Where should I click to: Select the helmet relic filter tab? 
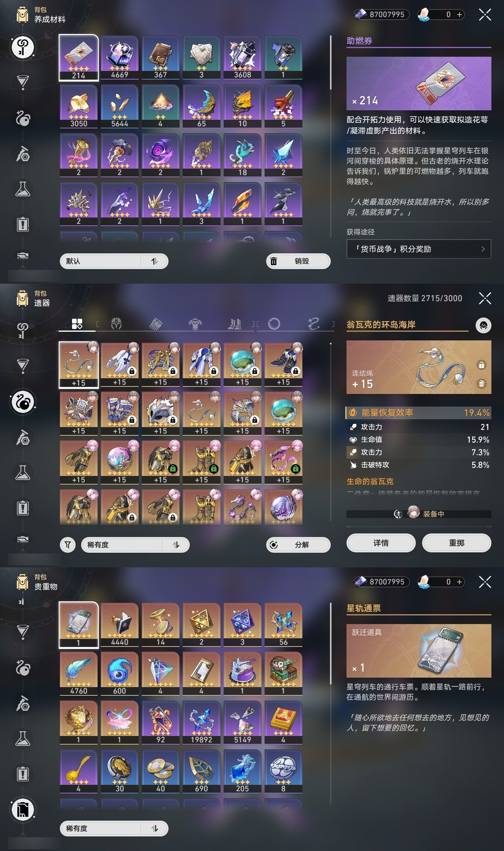pos(116,324)
